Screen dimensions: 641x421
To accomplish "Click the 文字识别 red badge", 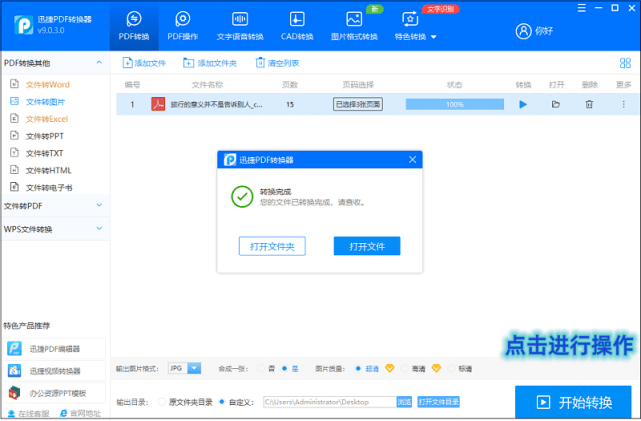I will coord(440,9).
